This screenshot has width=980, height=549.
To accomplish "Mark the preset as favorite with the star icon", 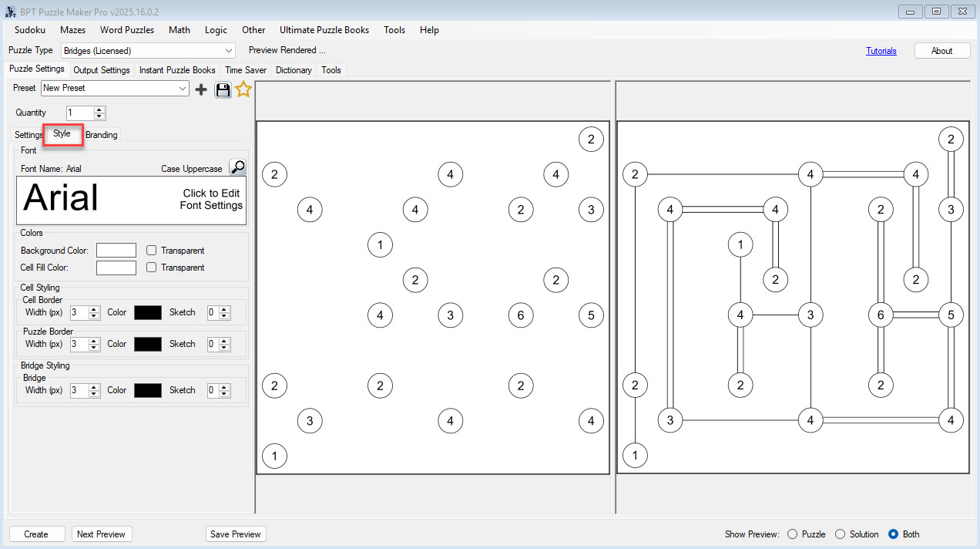I will pyautogui.click(x=243, y=89).
